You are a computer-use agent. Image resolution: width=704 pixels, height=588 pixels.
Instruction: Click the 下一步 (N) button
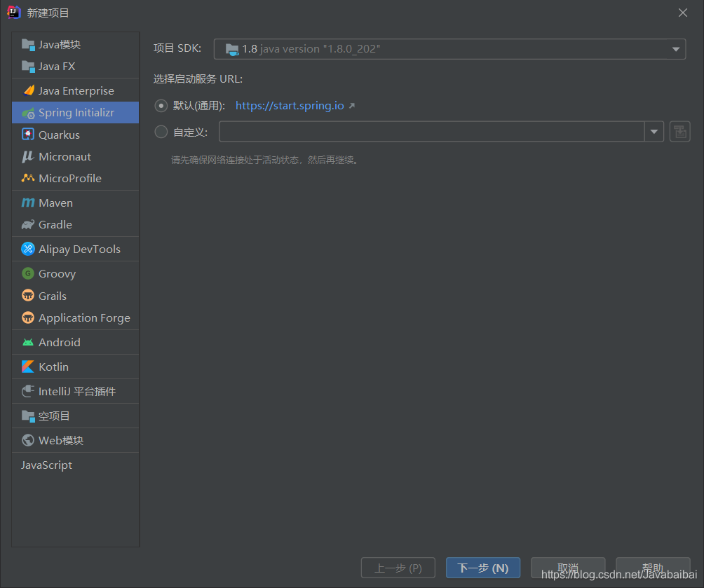[483, 568]
